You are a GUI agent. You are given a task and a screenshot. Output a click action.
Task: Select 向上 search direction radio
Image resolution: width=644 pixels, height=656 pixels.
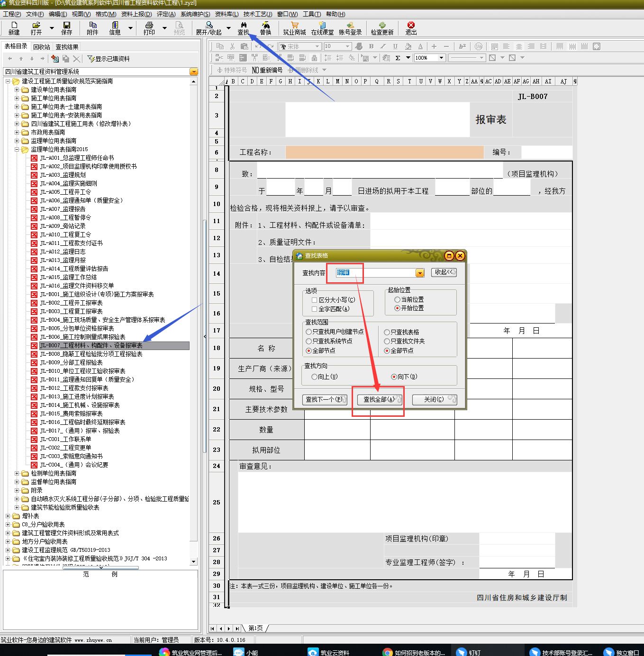click(x=314, y=377)
